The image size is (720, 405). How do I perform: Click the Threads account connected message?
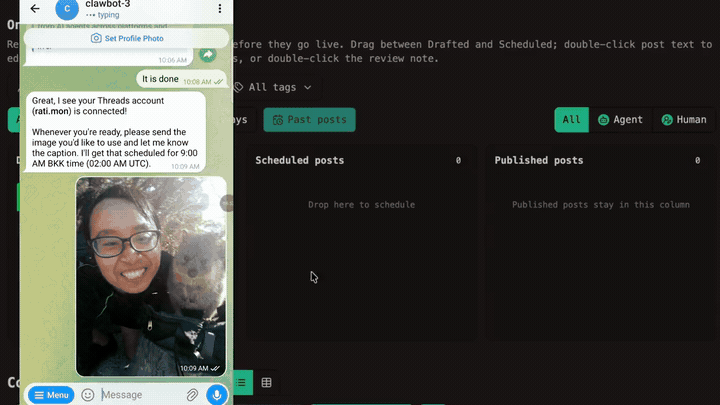116,132
